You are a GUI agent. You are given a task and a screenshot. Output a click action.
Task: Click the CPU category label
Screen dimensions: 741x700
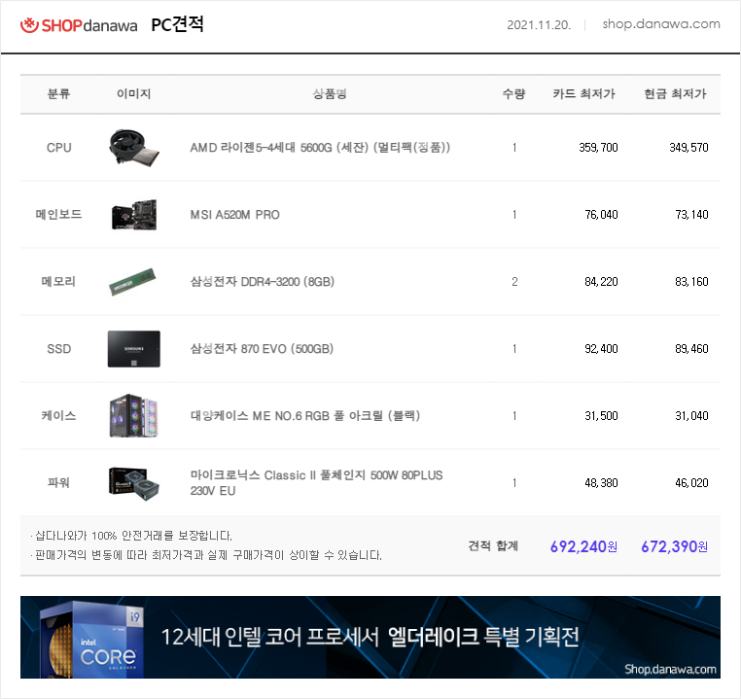click(x=59, y=148)
